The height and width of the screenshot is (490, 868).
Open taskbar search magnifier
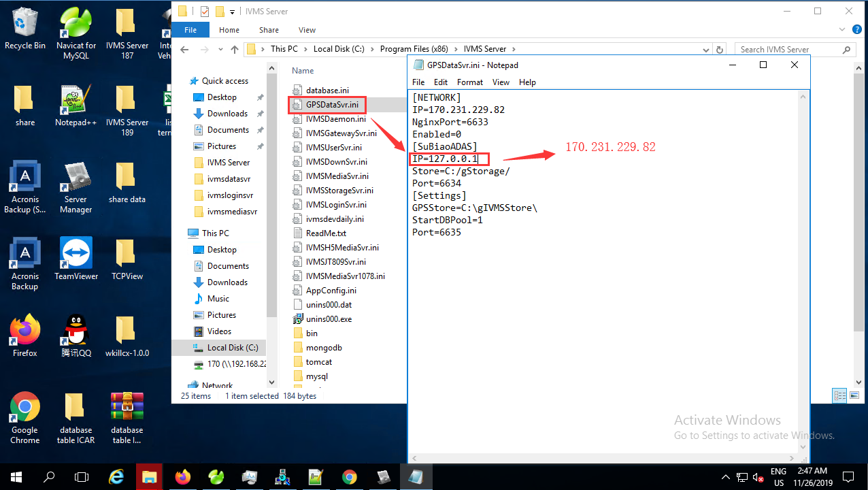pos(49,476)
